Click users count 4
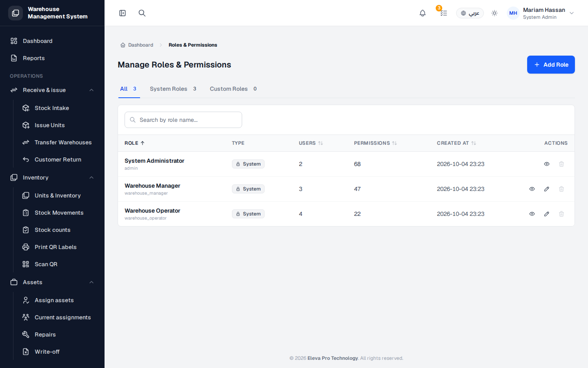 (301, 214)
